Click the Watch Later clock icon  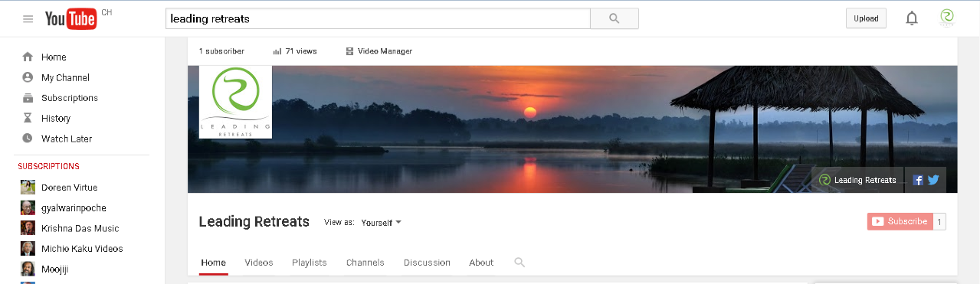28,139
